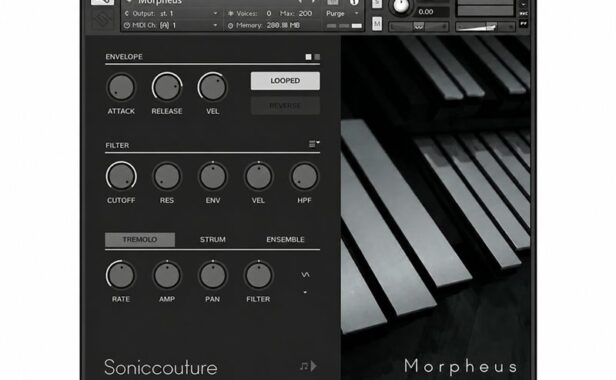Open the filter type menu icon
Image resolution: width=616 pixels, height=380 pixels.
314,144
